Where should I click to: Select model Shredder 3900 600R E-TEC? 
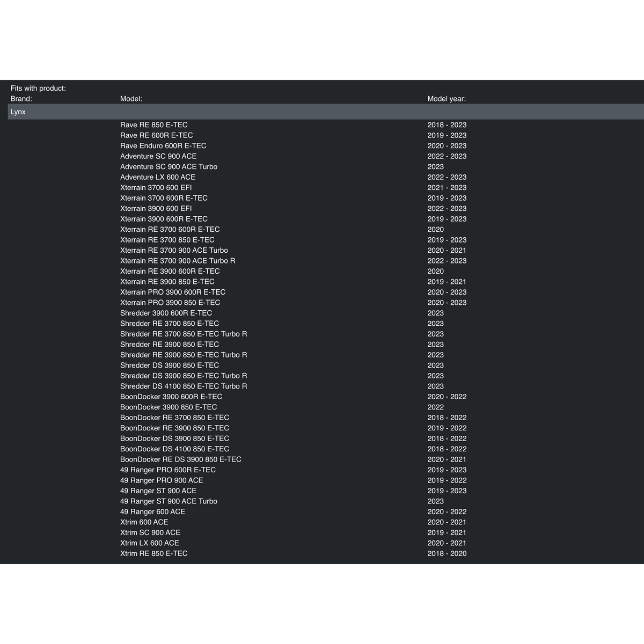point(166,313)
